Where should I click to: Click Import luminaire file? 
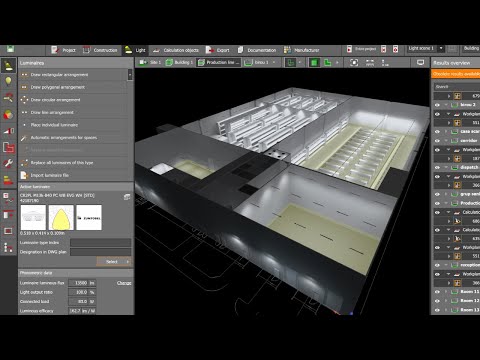(x=73, y=175)
